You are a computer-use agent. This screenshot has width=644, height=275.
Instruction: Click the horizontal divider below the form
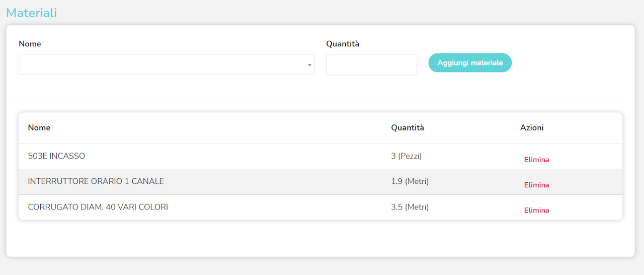[x=315, y=100]
